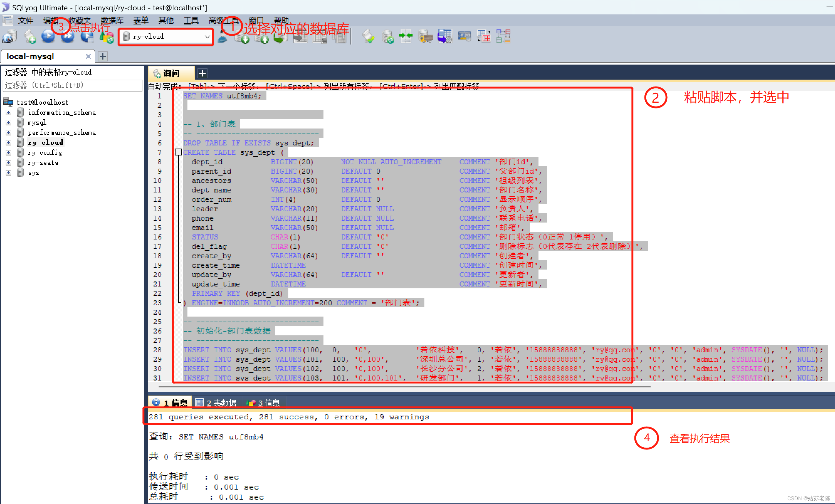The width and height of the screenshot is (835, 504).
Task: Click the '查询: SET NAMES utf8mb4' result text
Action: coord(206,437)
